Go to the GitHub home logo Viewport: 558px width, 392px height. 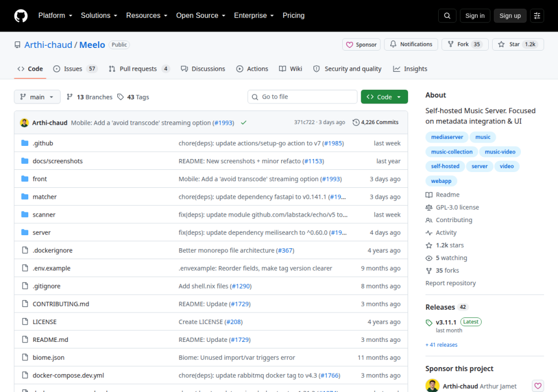[x=21, y=16]
